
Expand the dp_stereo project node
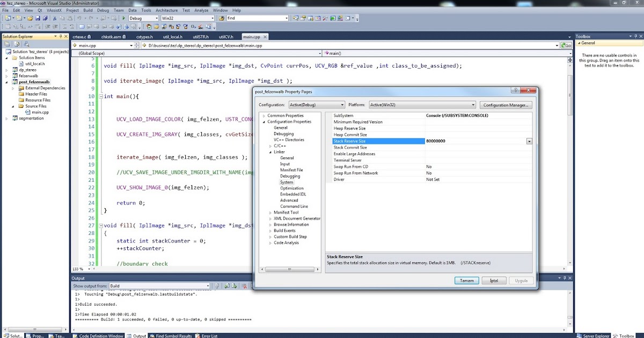click(x=7, y=70)
